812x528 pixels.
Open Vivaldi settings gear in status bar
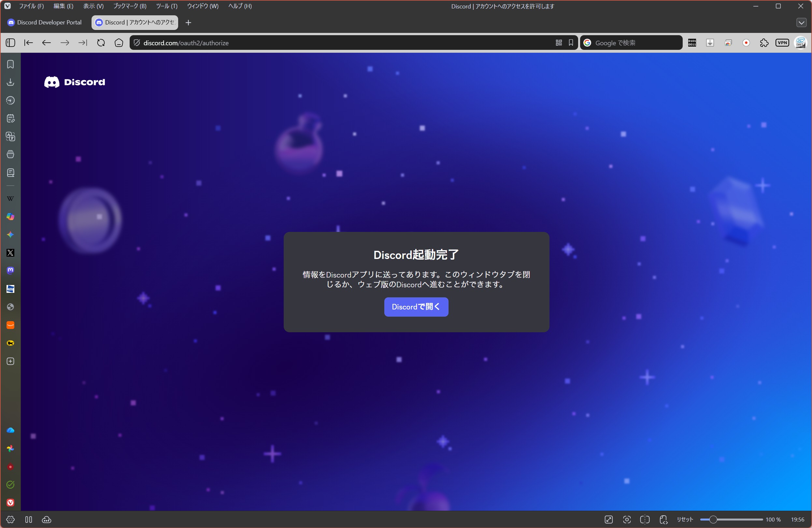pos(10,520)
